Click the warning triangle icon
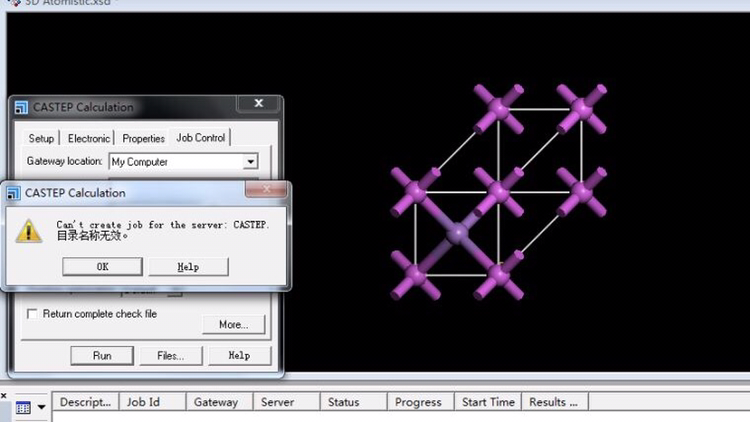Image resolution: width=750 pixels, height=422 pixels. (29, 231)
